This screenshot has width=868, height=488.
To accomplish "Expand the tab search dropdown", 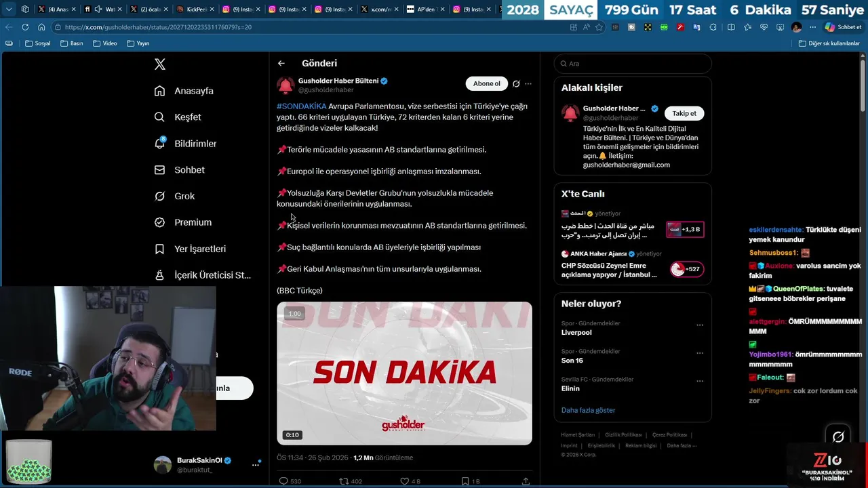I will 9,9.
